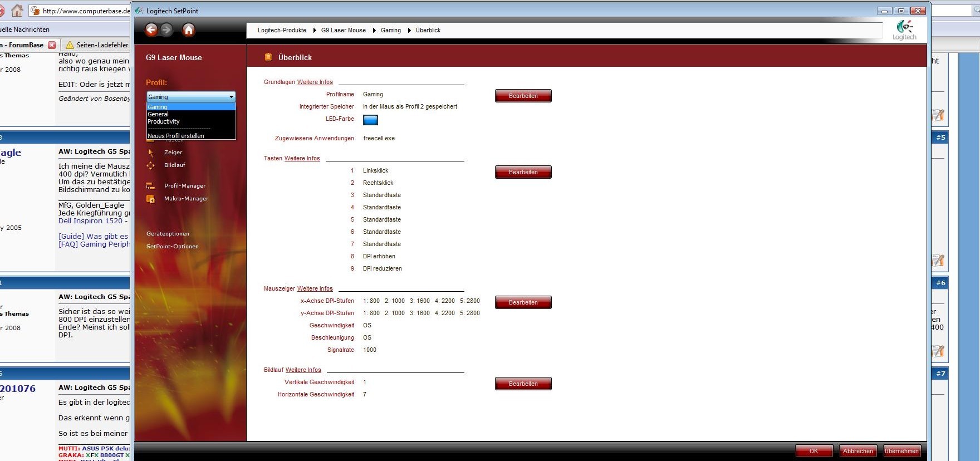The height and width of the screenshot is (461, 980).
Task: Click the Abbrechen button
Action: 858,451
